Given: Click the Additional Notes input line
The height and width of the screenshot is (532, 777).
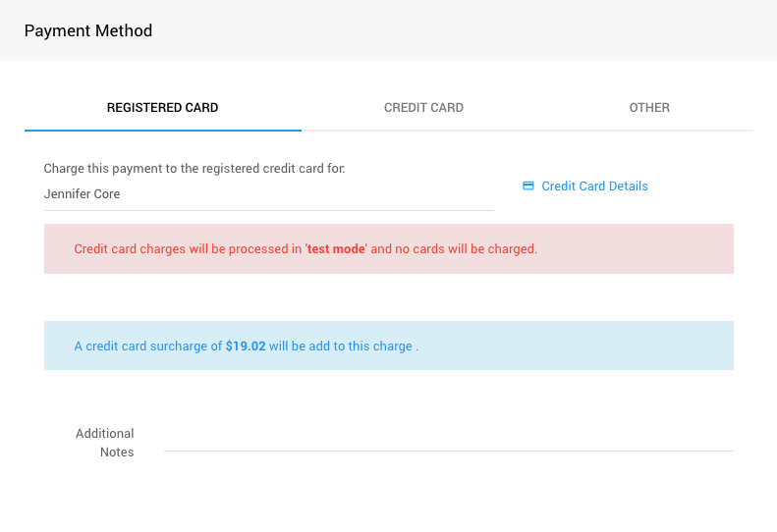Looking at the screenshot, I should pyautogui.click(x=448, y=442).
